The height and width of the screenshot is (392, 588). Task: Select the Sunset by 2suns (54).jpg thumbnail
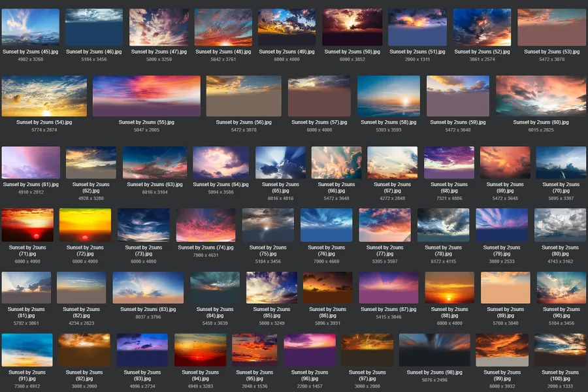[44, 96]
